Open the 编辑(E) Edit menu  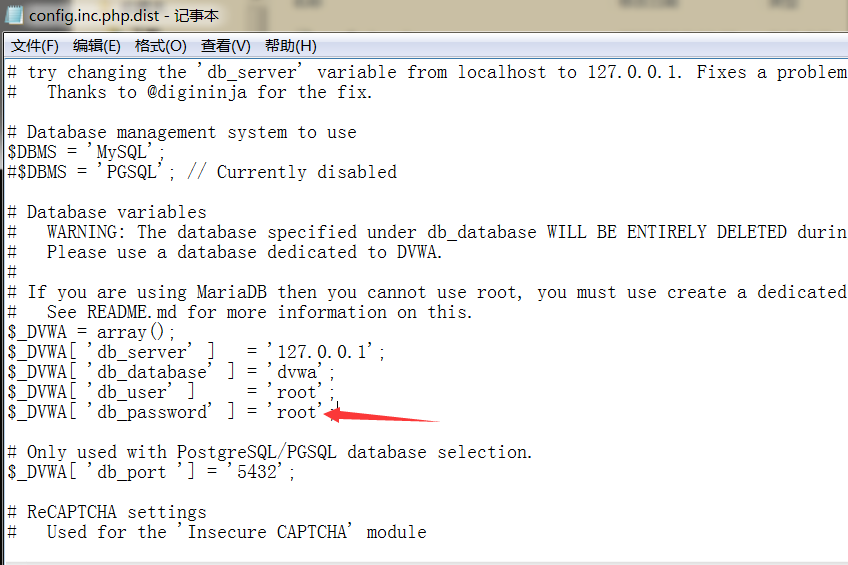coord(96,46)
